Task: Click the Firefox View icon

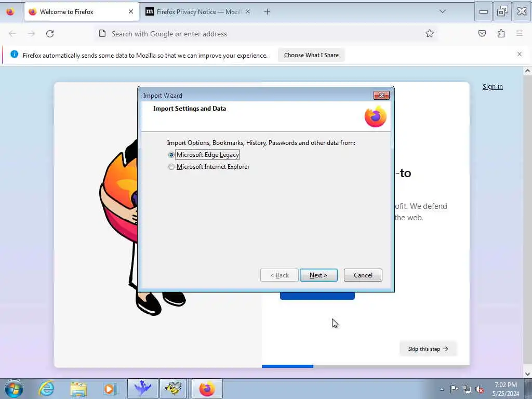Action: (10, 12)
